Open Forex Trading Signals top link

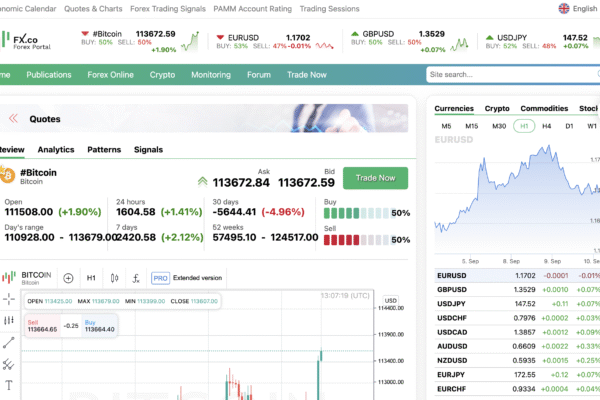tap(168, 9)
